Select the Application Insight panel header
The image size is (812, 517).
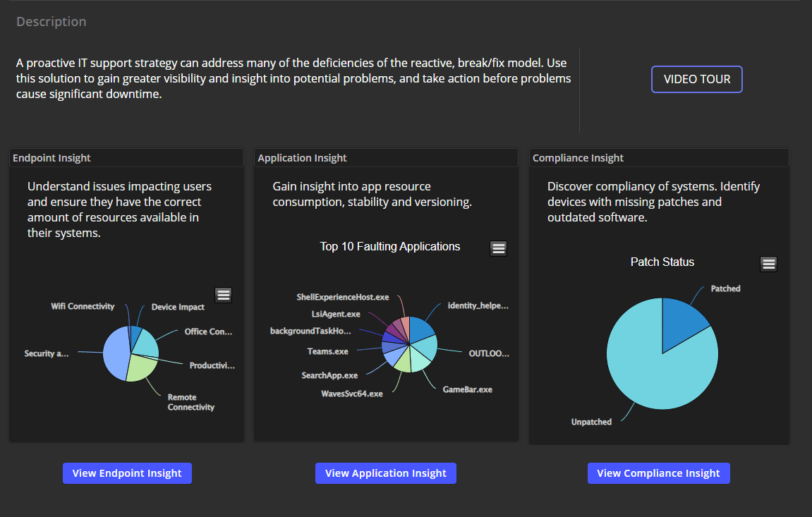pyautogui.click(x=302, y=158)
